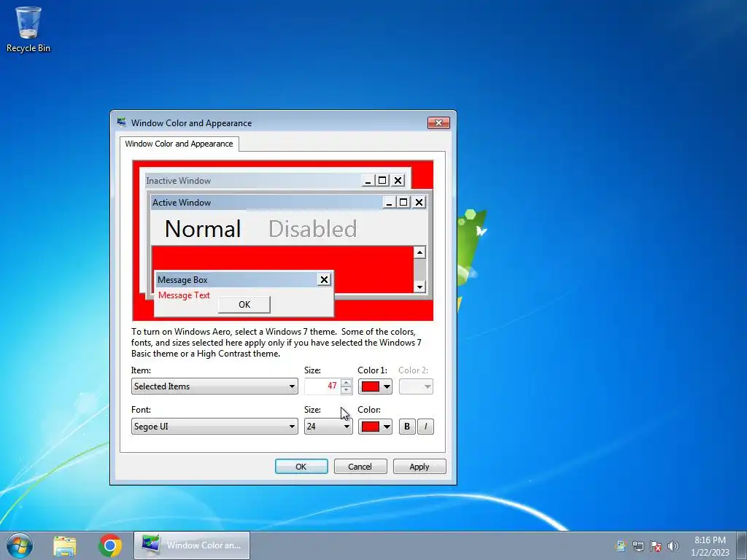Click the Cancel button

[x=360, y=467]
